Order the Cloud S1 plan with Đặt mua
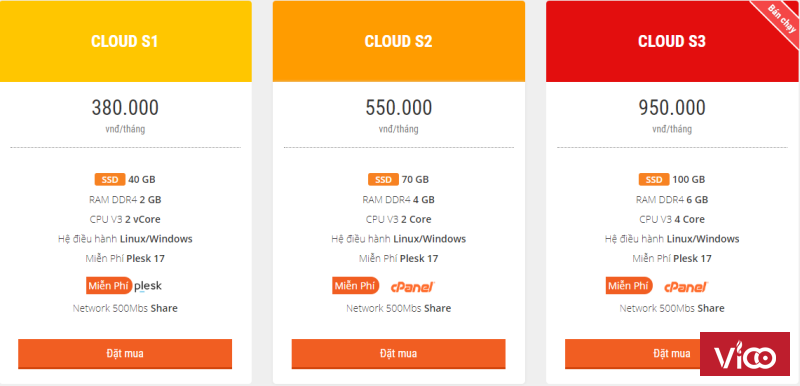Screen dimensions: 800x386 [125, 353]
